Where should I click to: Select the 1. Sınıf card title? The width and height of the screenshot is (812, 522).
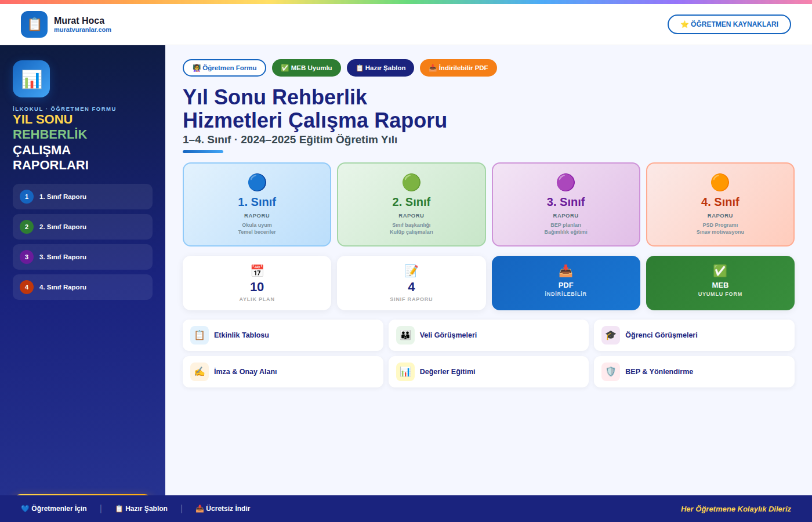pyautogui.click(x=257, y=202)
